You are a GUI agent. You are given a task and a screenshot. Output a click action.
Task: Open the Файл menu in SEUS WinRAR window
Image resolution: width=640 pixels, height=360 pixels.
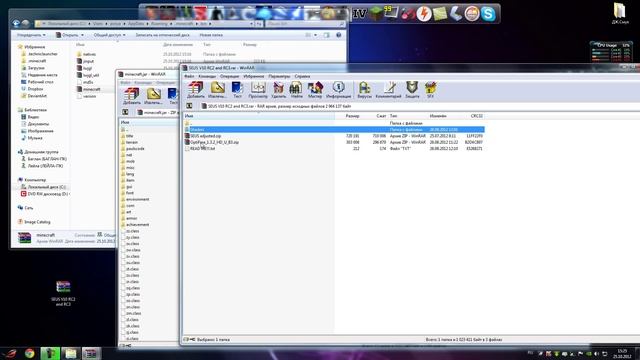point(189,76)
